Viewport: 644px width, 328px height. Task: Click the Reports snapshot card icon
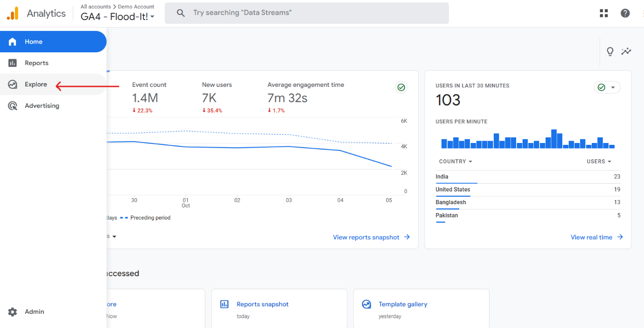[x=224, y=304]
